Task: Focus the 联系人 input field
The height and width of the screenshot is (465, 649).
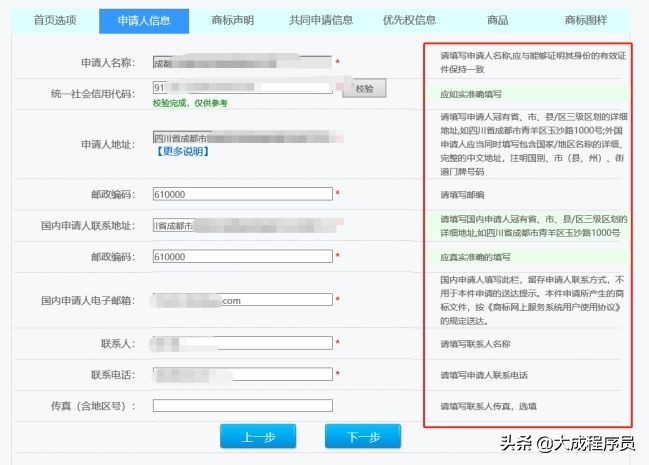Action: point(243,343)
